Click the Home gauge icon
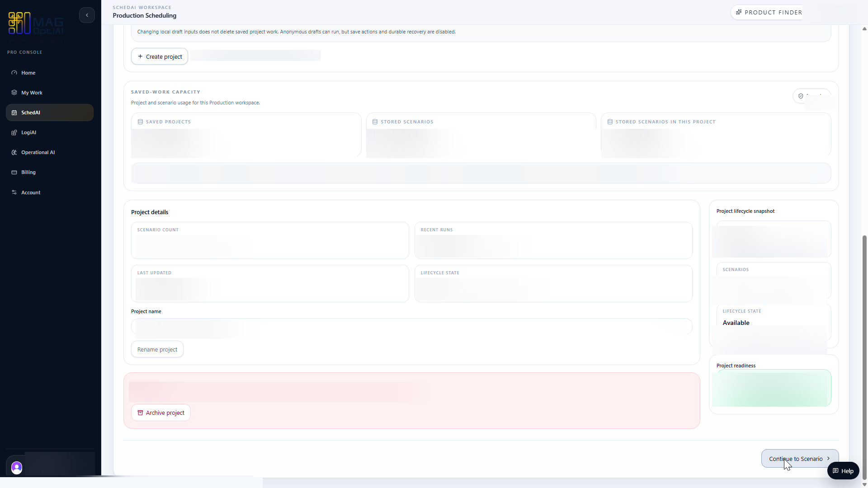The height and width of the screenshot is (488, 868). click(x=14, y=73)
